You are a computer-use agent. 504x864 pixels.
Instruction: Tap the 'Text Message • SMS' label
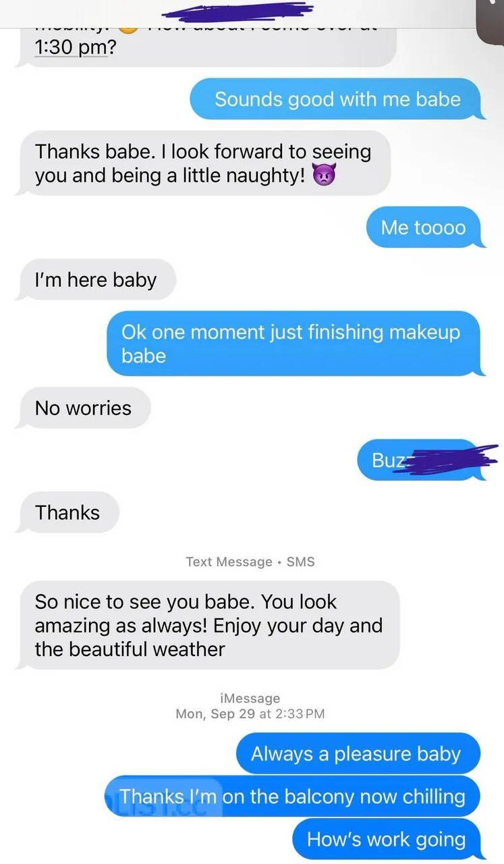pyautogui.click(x=250, y=562)
